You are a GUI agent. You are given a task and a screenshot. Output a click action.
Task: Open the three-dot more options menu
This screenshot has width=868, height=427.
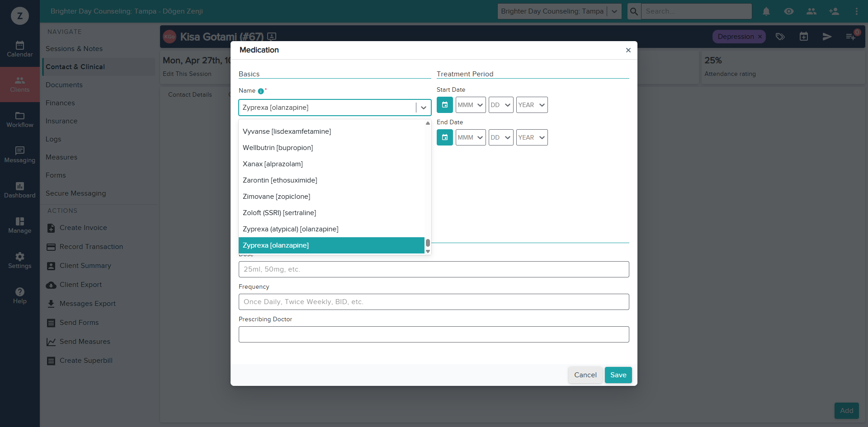857,11
